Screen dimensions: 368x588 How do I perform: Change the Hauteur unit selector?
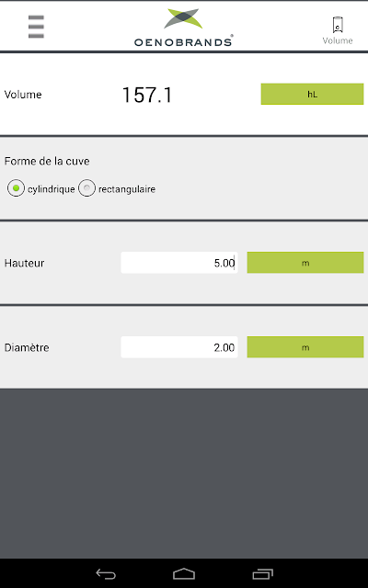coord(305,263)
